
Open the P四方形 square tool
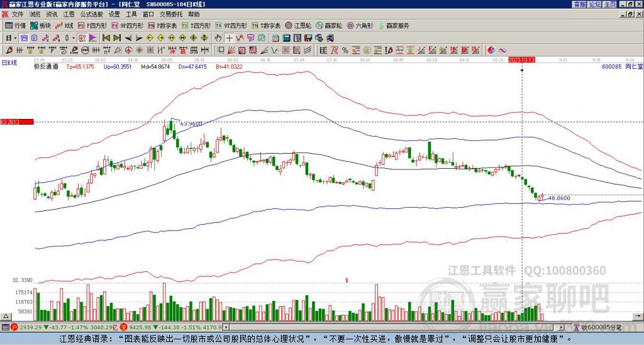92,25
